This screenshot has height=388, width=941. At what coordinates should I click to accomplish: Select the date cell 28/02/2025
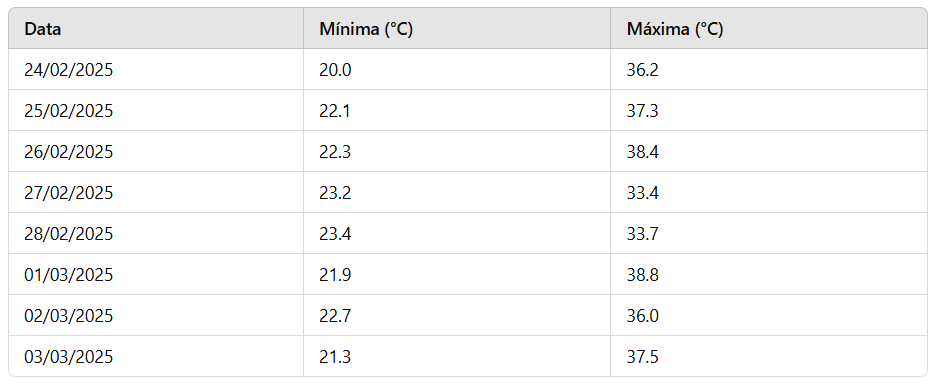68,234
